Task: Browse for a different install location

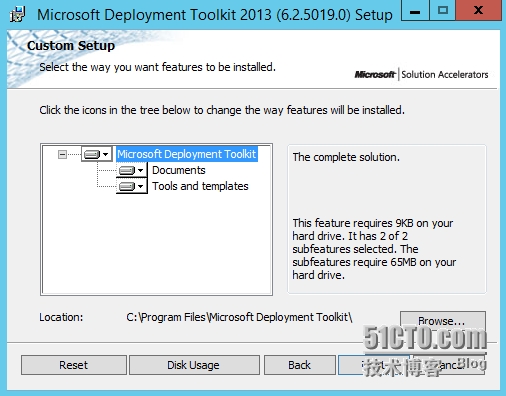Action: (x=443, y=321)
